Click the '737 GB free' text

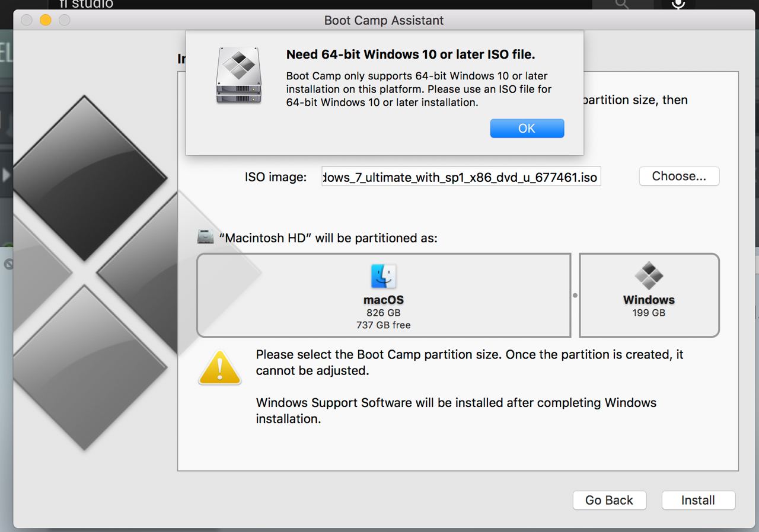click(383, 325)
